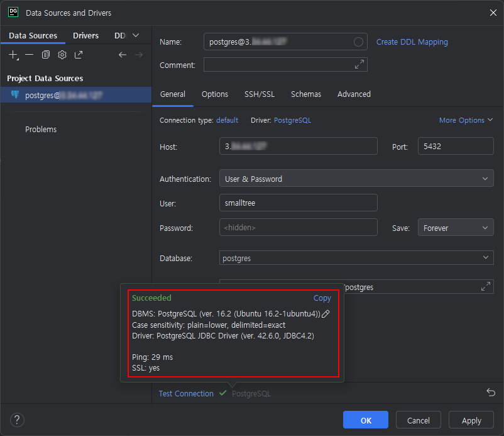The width and height of the screenshot is (504, 436).
Task: Open help question mark icon
Action: pos(17,420)
